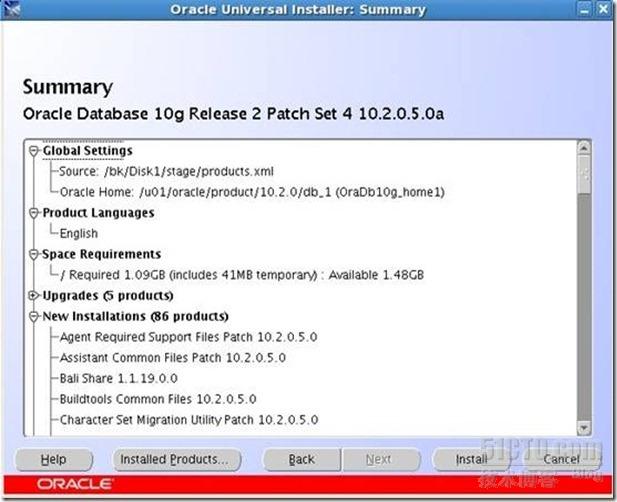Expand the Upgrades (5 products) node

coord(34,295)
